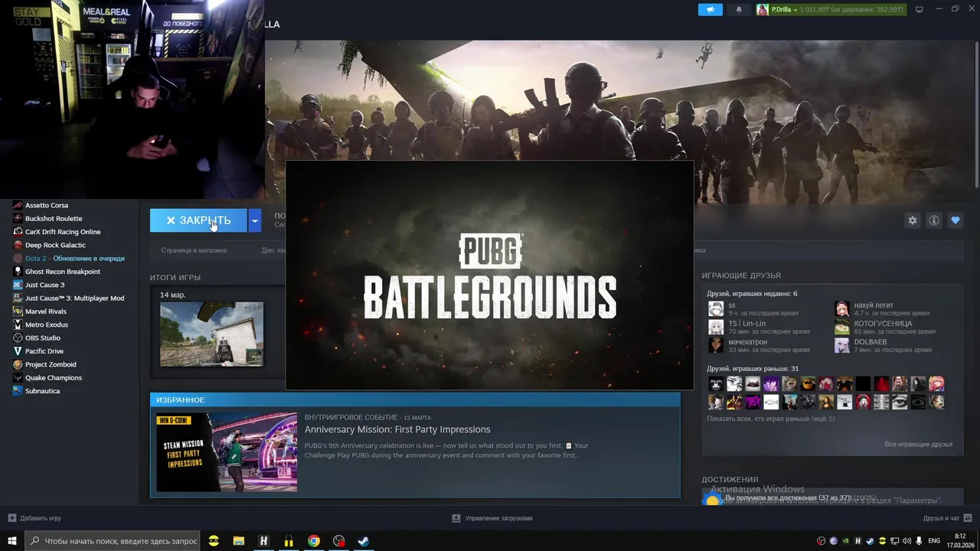Click the Just Cause 3 game icon

18,285
